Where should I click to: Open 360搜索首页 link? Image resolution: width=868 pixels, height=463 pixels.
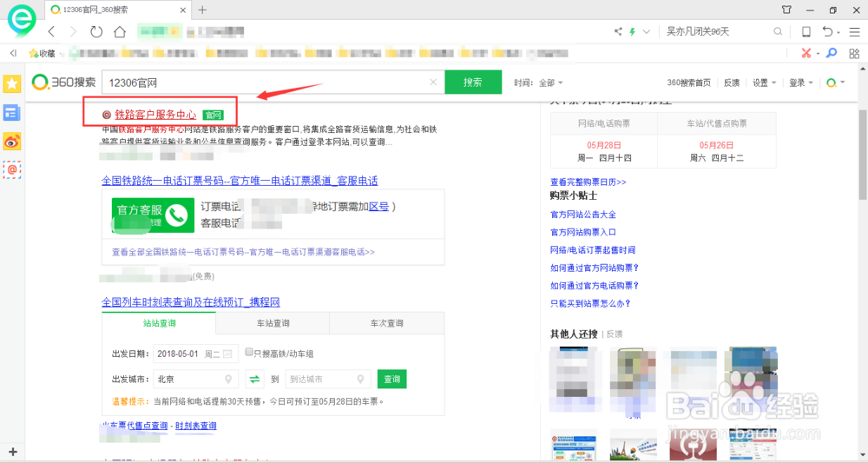tap(688, 83)
